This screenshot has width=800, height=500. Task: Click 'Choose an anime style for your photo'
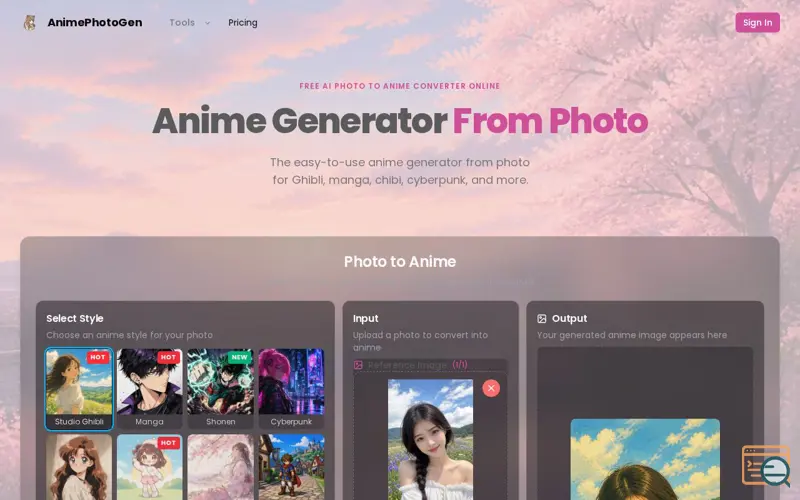pos(130,335)
